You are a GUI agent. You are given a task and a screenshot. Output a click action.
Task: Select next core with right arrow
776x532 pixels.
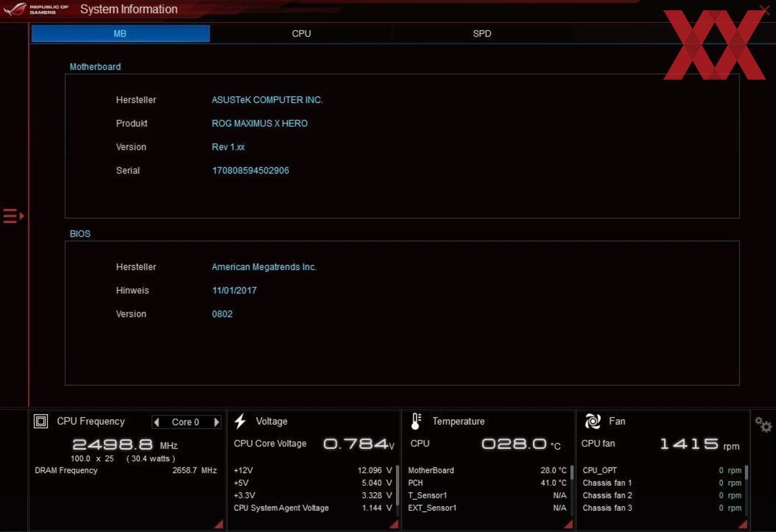[216, 422]
